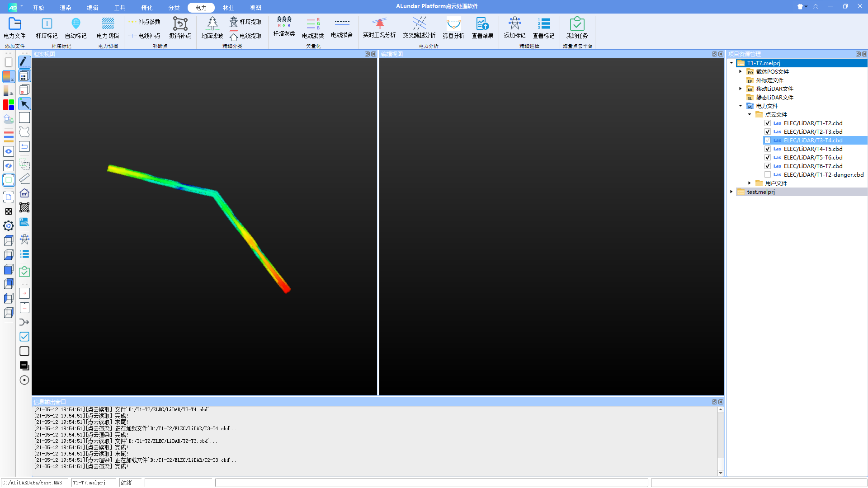Click the area measurement house icon

[24, 193]
